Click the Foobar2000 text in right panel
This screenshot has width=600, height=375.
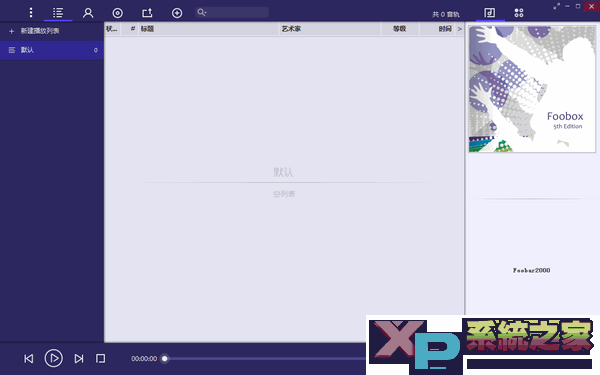[x=532, y=271]
